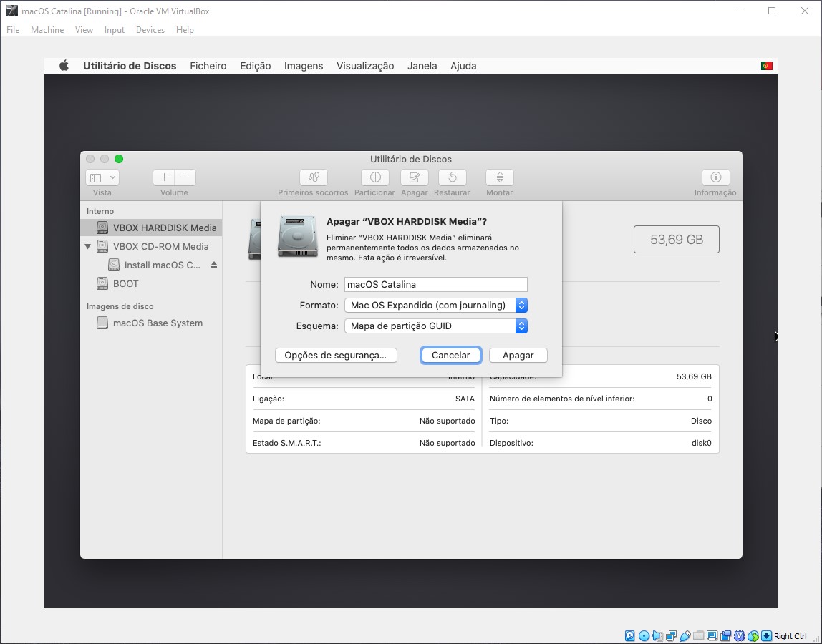Click the SATA connection value
The width and height of the screenshot is (822, 644).
click(x=465, y=399)
